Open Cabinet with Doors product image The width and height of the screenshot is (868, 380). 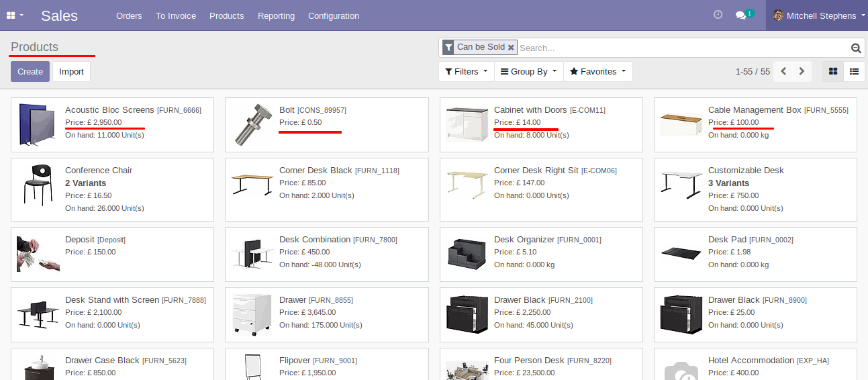467,125
